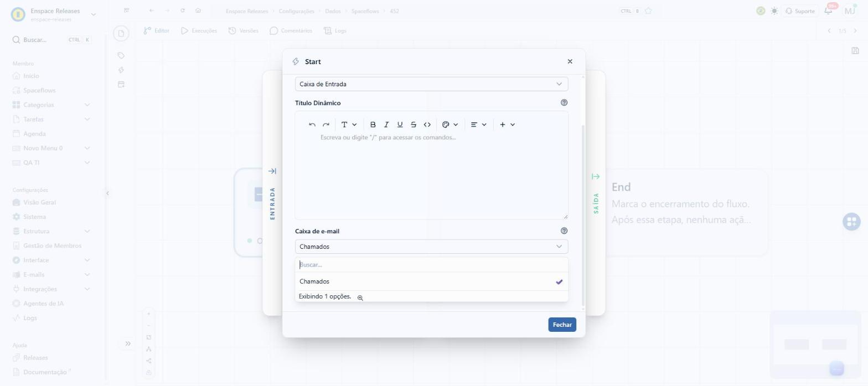Image resolution: width=868 pixels, height=386 pixels.
Task: Expand QA TI in sidebar
Action: (52, 163)
